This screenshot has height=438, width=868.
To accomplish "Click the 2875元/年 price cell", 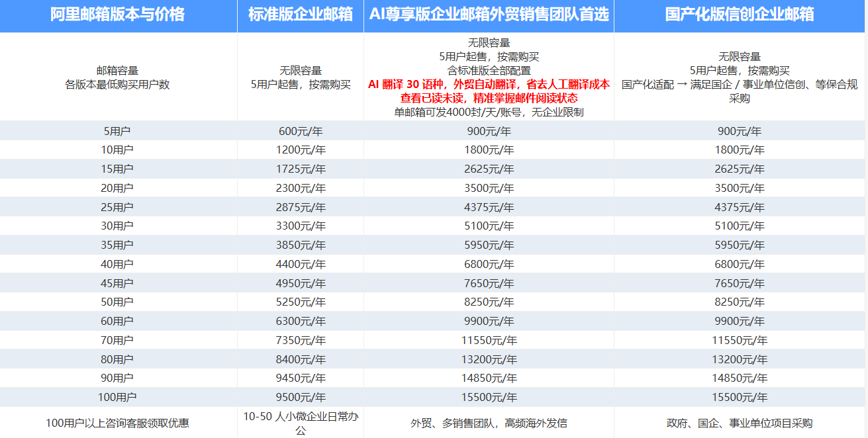I will pos(301,207).
